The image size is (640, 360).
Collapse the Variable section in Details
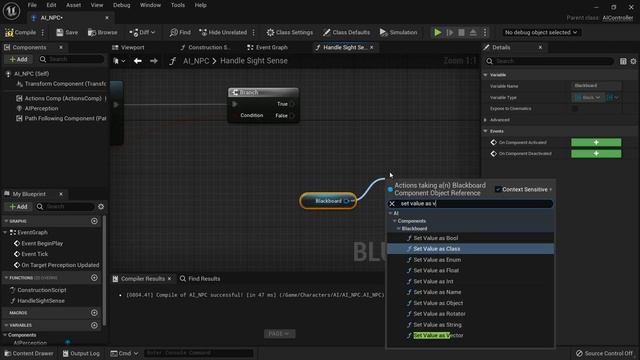pos(486,75)
